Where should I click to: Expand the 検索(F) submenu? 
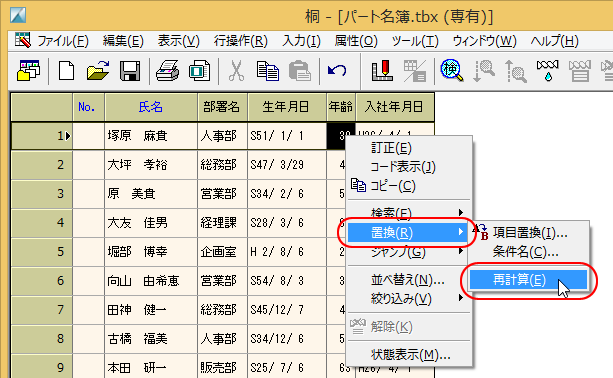click(x=409, y=213)
